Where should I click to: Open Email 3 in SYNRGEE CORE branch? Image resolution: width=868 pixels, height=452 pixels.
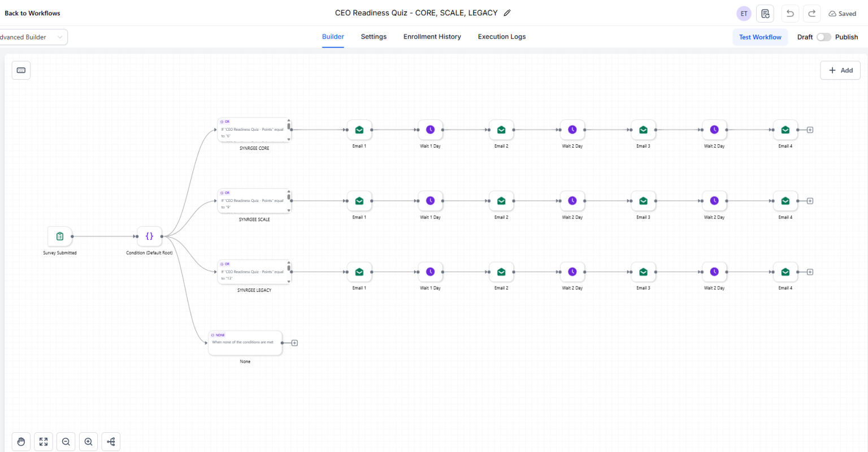[643, 130]
